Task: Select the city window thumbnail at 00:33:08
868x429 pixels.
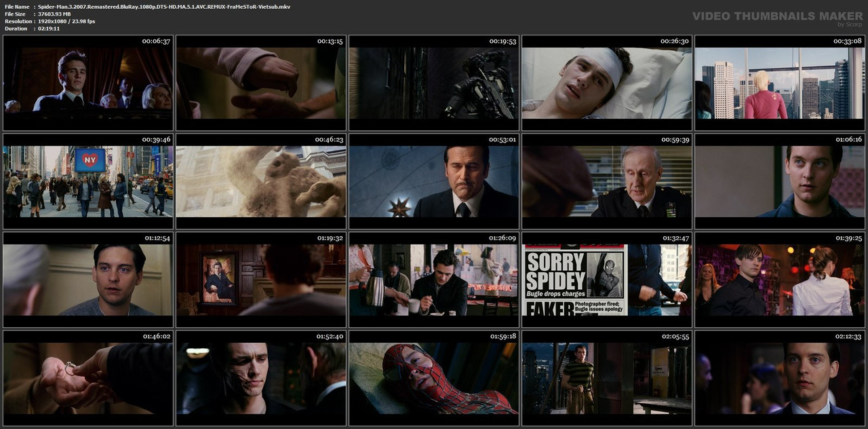Action: 780,83
